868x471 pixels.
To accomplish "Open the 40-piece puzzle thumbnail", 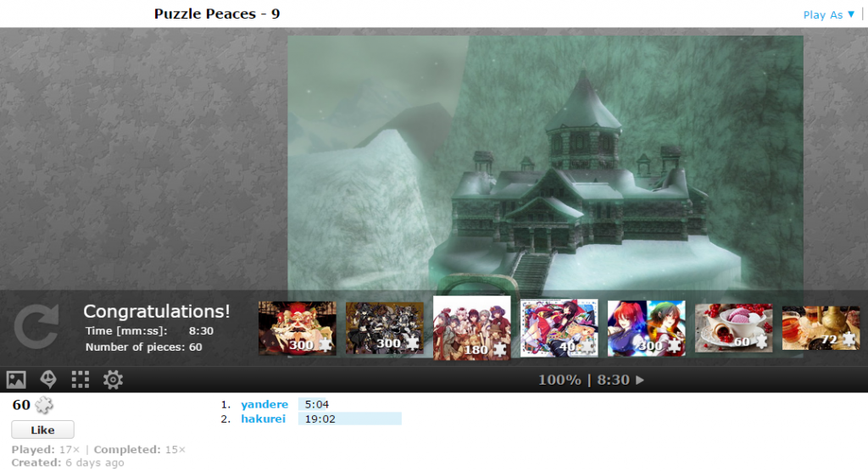I will tap(559, 328).
